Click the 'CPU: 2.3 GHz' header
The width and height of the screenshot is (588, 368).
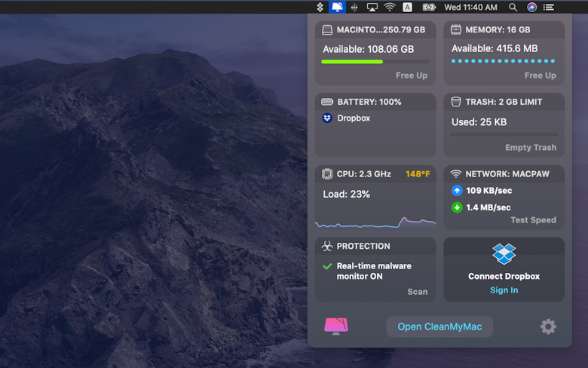point(364,174)
